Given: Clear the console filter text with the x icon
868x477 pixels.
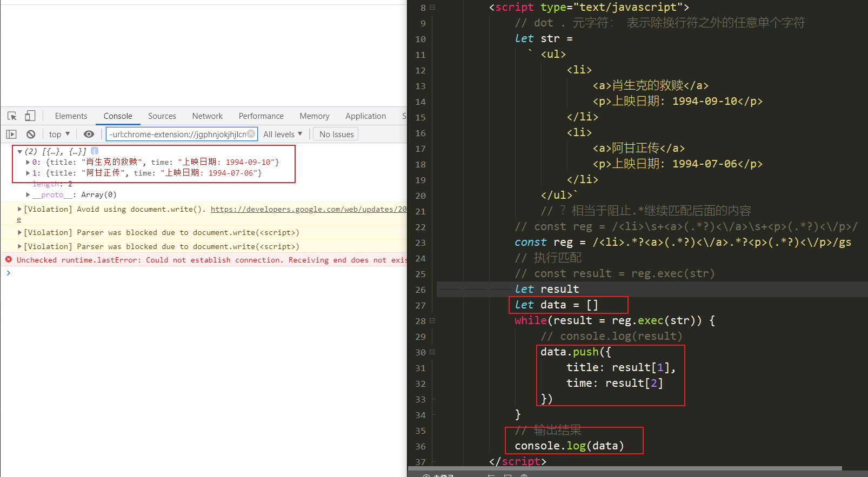Looking at the screenshot, I should 251,134.
